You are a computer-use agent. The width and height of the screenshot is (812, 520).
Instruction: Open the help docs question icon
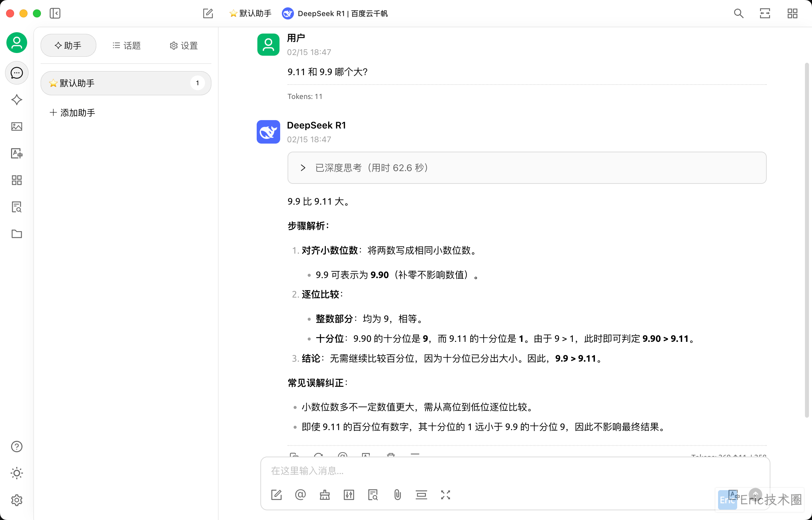(x=16, y=447)
